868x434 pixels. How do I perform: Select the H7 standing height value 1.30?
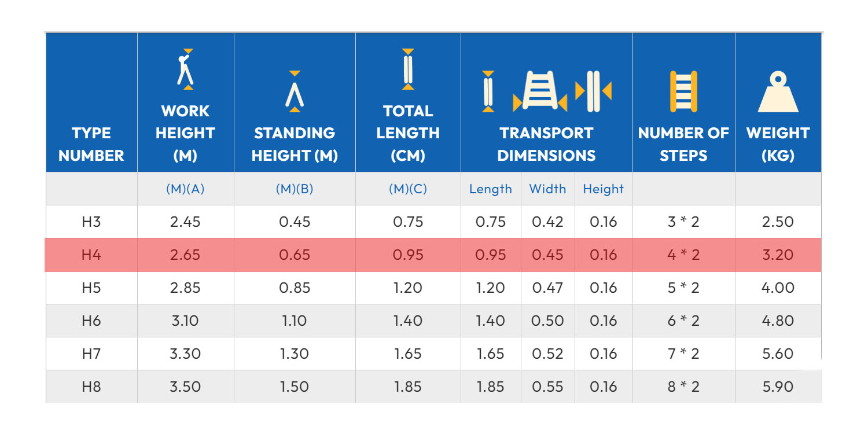pos(295,354)
